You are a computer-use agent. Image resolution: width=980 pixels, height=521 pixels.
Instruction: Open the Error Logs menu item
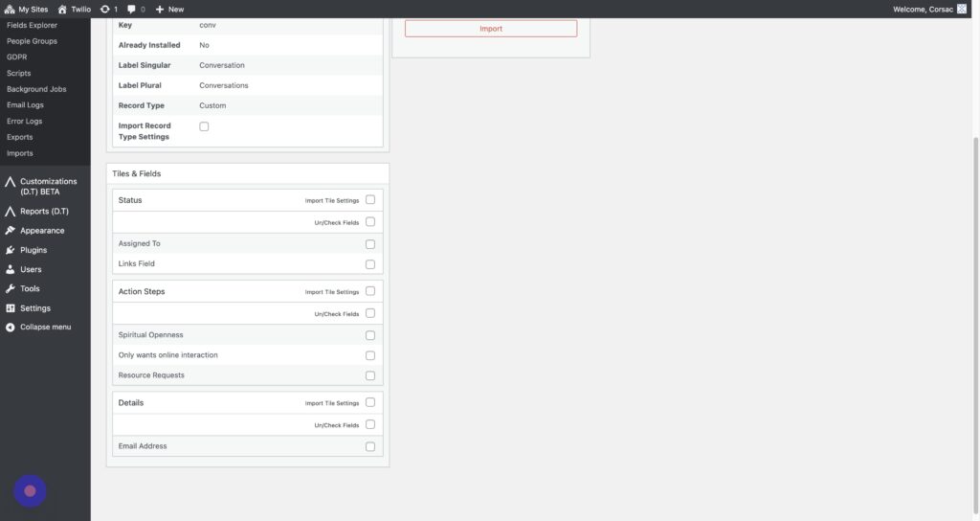(24, 122)
